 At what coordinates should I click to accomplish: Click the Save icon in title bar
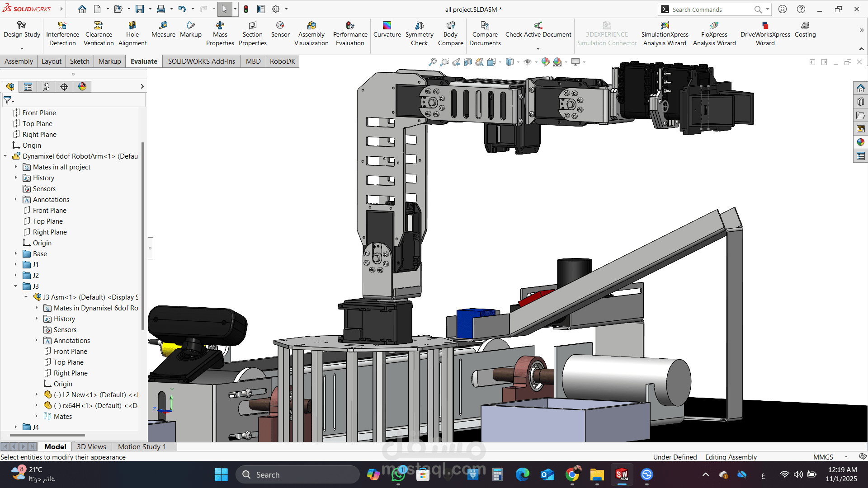click(x=140, y=9)
